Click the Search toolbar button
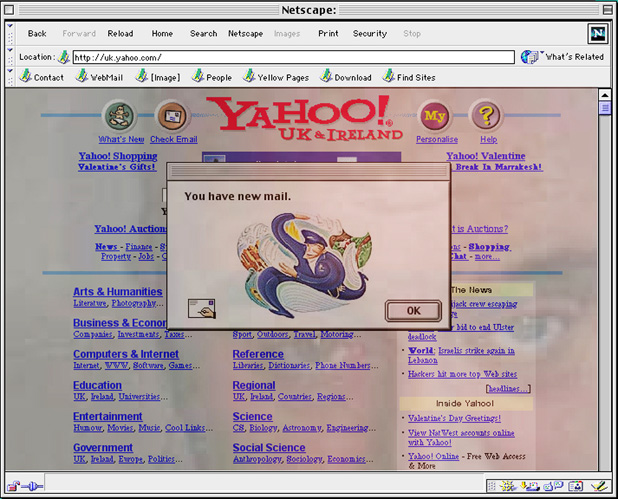 tap(203, 34)
